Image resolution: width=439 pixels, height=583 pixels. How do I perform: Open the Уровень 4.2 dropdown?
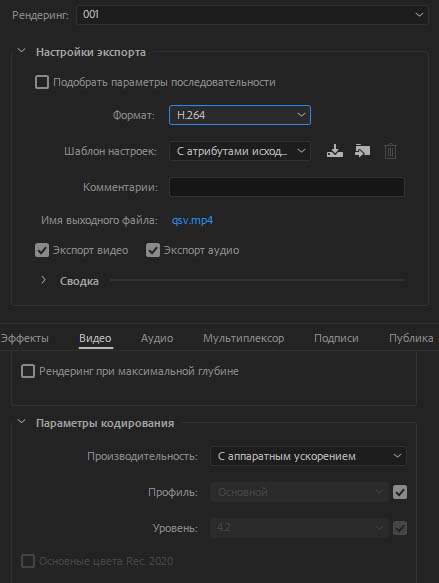click(300, 528)
